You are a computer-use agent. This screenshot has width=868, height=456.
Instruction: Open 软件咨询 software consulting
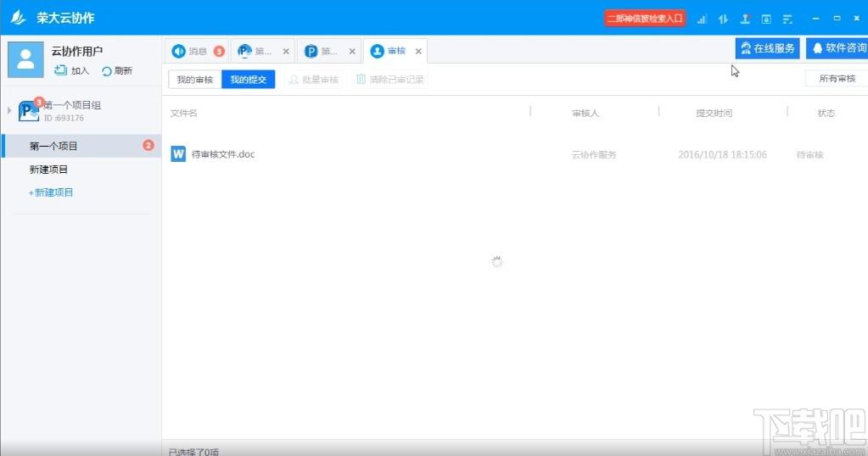pyautogui.click(x=837, y=48)
